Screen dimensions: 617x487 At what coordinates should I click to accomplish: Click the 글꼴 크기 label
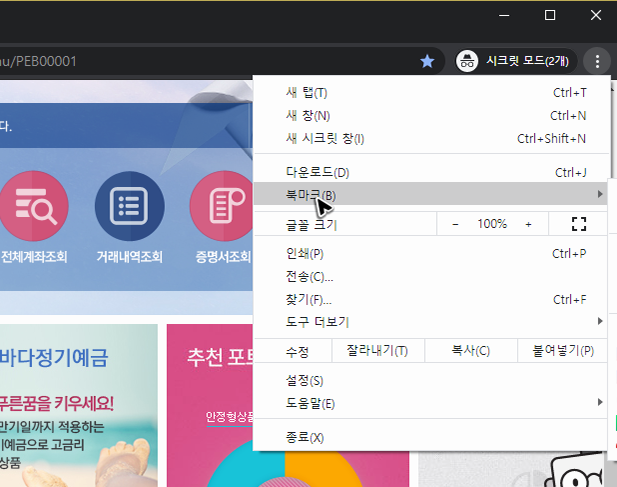click(x=311, y=225)
